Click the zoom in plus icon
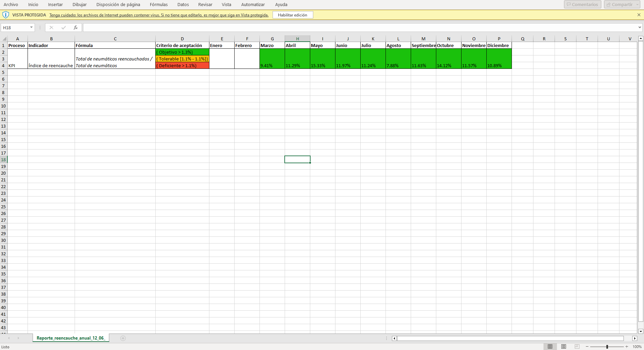644x350 pixels. click(627, 347)
